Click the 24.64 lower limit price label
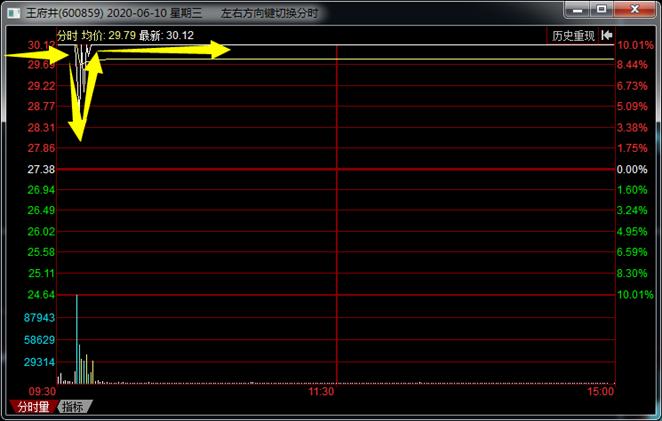This screenshot has height=421, width=662. click(x=41, y=295)
